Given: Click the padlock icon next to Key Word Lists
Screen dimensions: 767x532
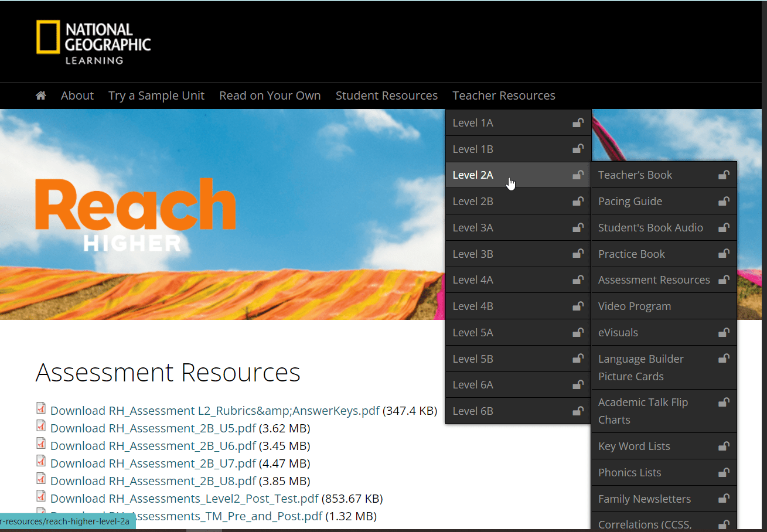Looking at the screenshot, I should (724, 446).
